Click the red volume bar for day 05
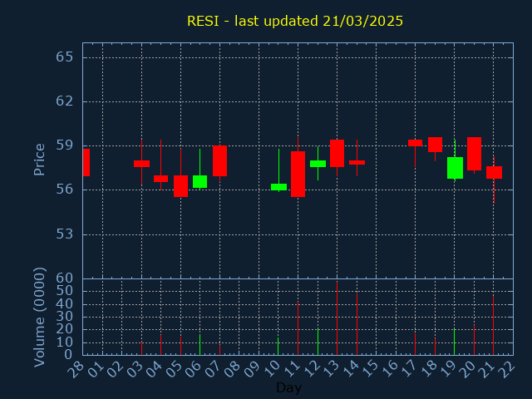This screenshot has height=399, width=532. [181, 346]
